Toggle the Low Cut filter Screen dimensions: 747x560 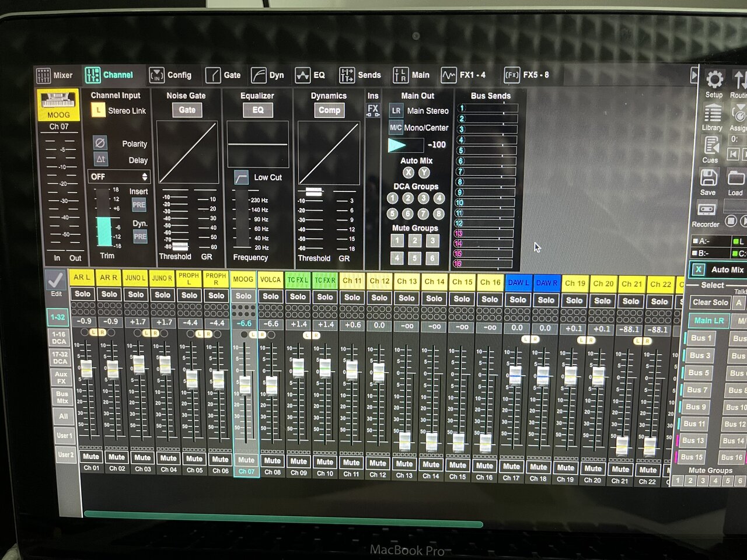click(x=242, y=177)
